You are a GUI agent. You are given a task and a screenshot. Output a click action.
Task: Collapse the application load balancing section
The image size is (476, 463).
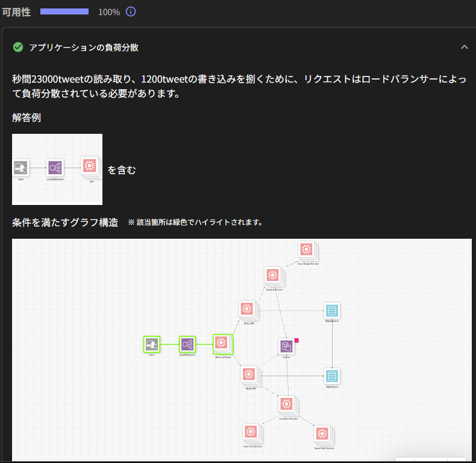click(x=464, y=47)
